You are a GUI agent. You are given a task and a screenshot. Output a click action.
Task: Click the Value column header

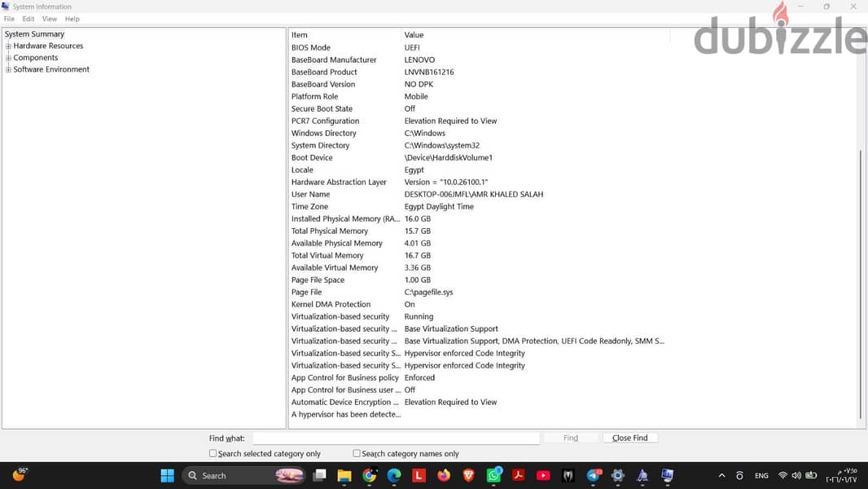[535, 35]
